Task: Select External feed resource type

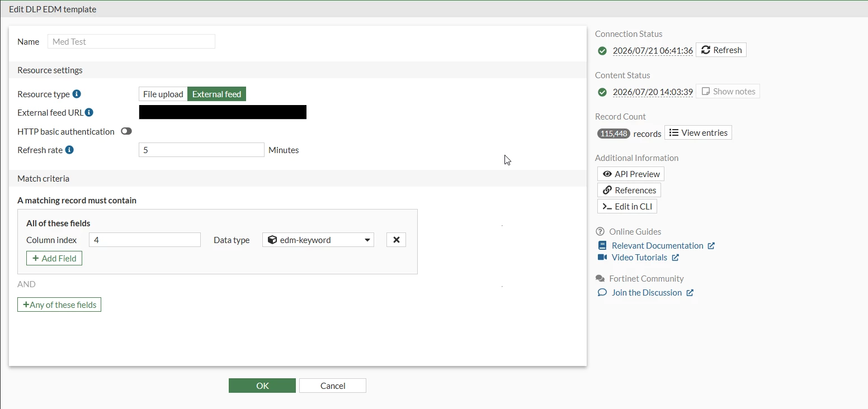Action: 216,94
